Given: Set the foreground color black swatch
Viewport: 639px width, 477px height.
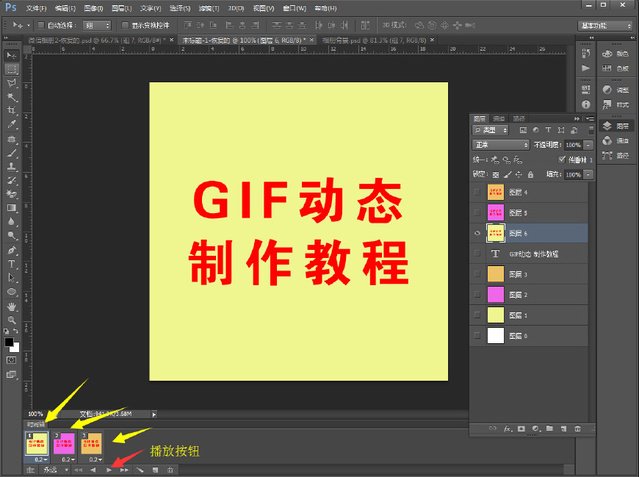Looking at the screenshot, I should [9, 342].
